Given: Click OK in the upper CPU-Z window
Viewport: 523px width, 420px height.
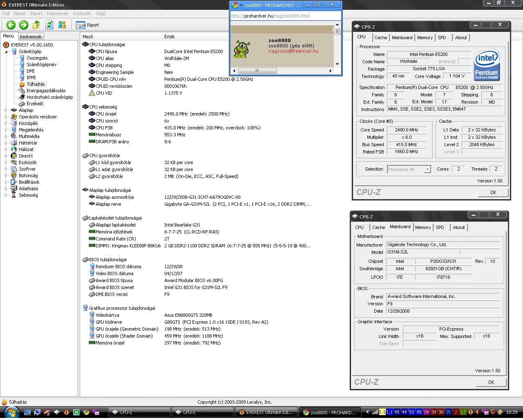Looking at the screenshot, I should [x=493, y=193].
